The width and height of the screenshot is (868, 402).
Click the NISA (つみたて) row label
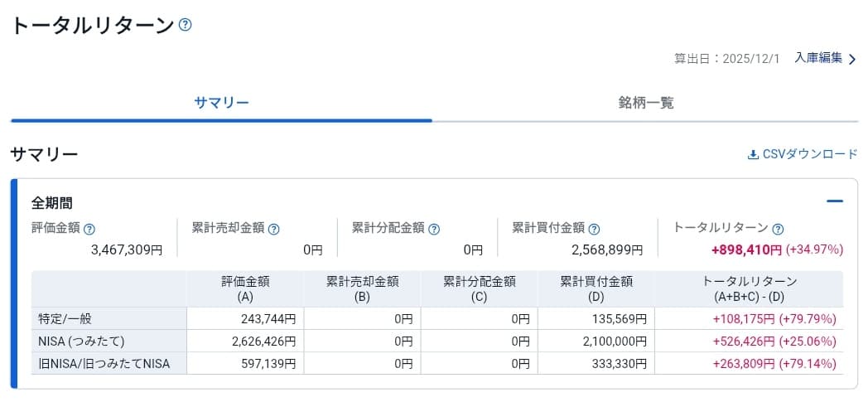tap(80, 341)
